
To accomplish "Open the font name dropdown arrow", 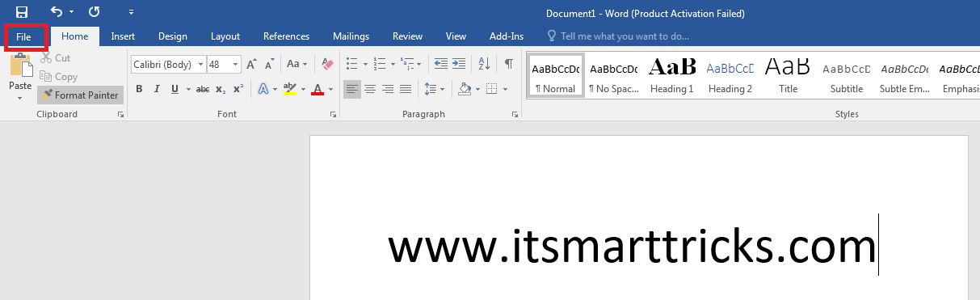I will pos(200,64).
